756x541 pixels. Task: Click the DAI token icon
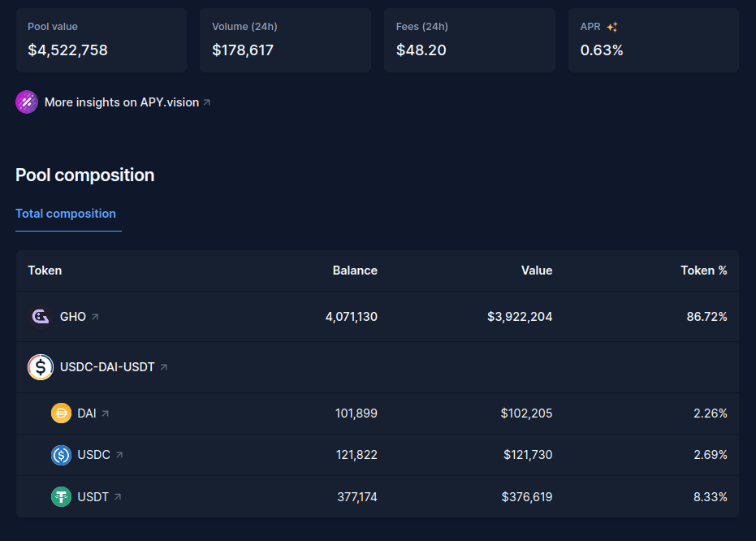coord(62,413)
